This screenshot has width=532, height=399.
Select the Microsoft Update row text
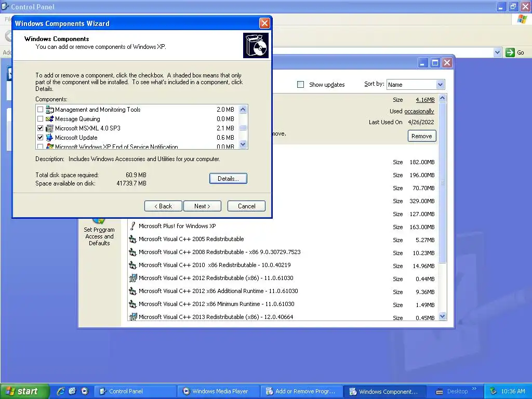tap(76, 137)
